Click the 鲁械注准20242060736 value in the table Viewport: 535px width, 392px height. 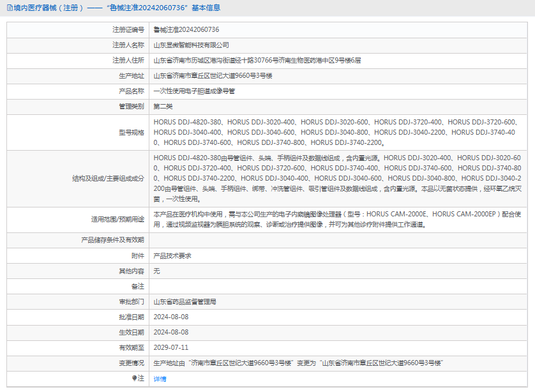(x=186, y=30)
